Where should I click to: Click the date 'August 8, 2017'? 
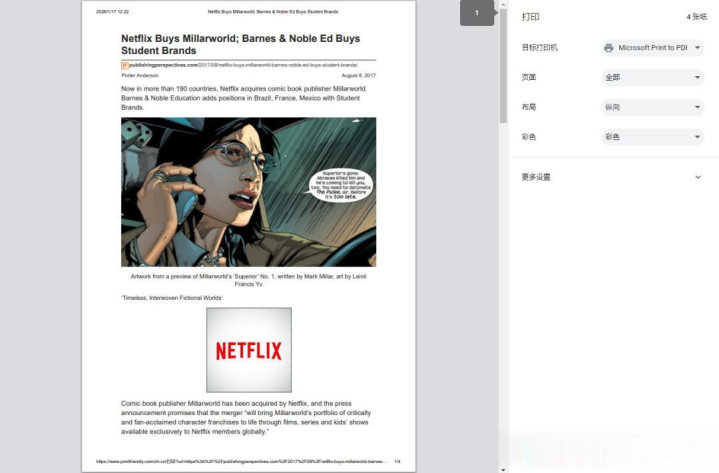pyautogui.click(x=359, y=75)
